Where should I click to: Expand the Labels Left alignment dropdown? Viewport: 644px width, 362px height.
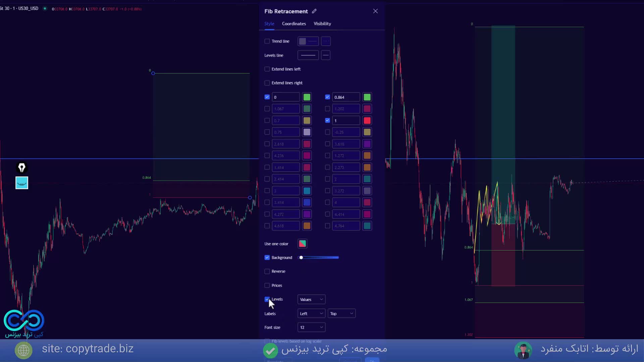pyautogui.click(x=311, y=313)
